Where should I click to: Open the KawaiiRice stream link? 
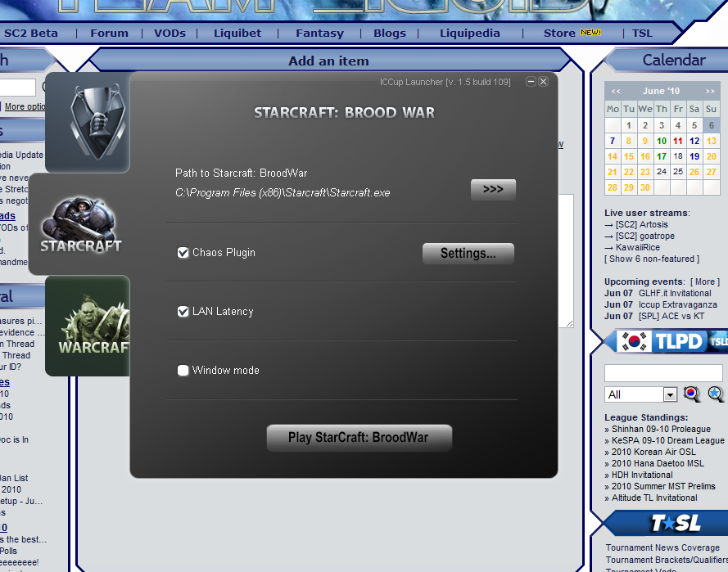pyautogui.click(x=637, y=247)
